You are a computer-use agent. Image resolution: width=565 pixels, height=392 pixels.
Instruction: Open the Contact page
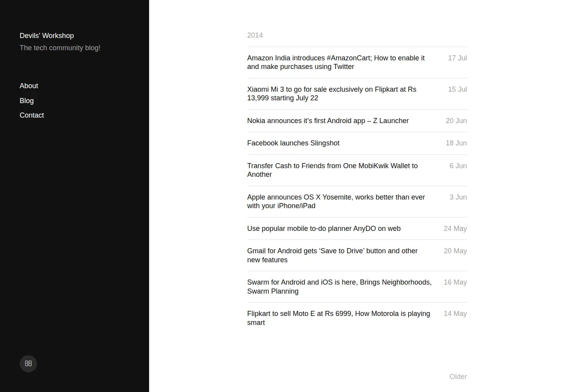point(32,115)
